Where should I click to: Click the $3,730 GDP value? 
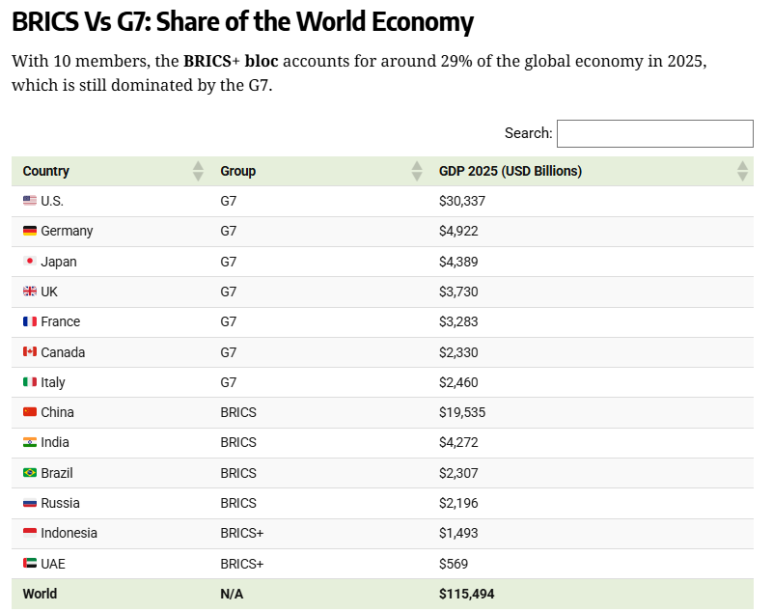(x=458, y=292)
